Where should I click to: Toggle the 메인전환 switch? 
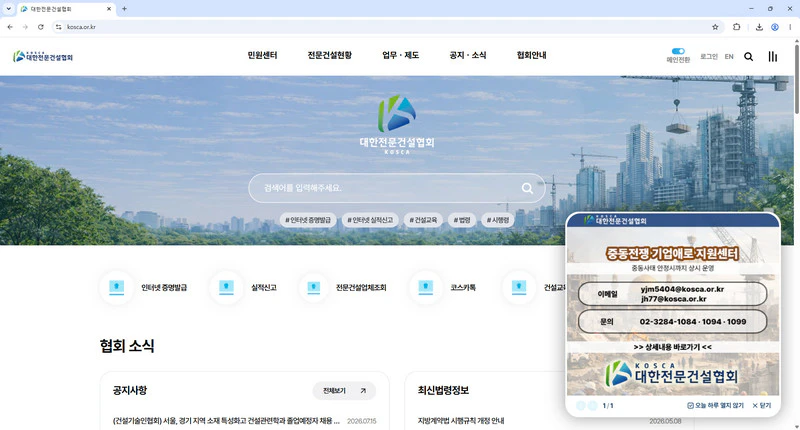(678, 51)
